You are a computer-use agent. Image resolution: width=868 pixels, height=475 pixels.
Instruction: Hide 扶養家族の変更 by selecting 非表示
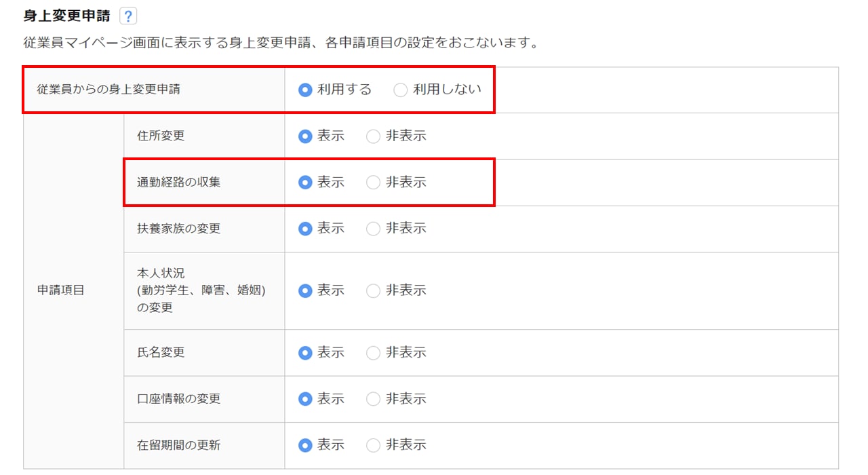[x=374, y=229]
